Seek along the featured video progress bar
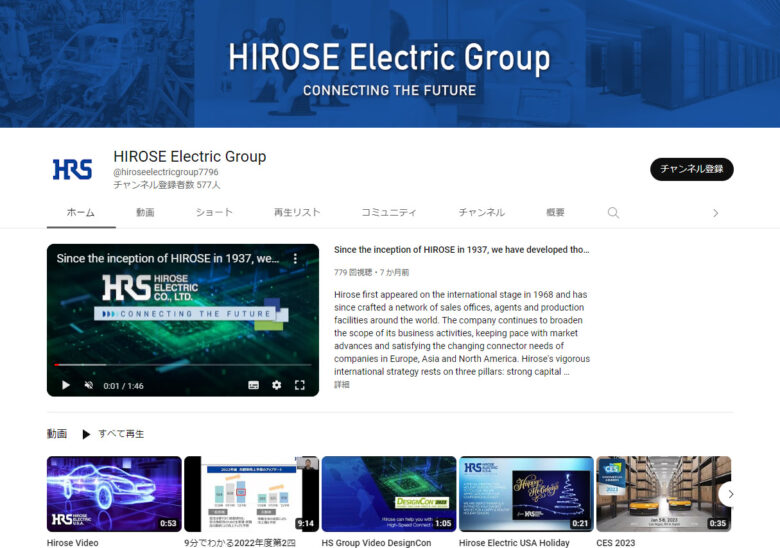 [183, 365]
